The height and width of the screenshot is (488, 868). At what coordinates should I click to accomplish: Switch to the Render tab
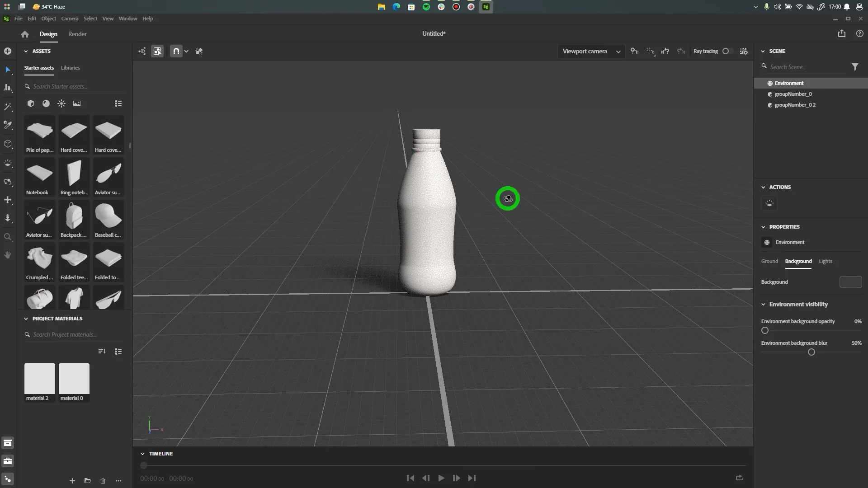coord(77,34)
